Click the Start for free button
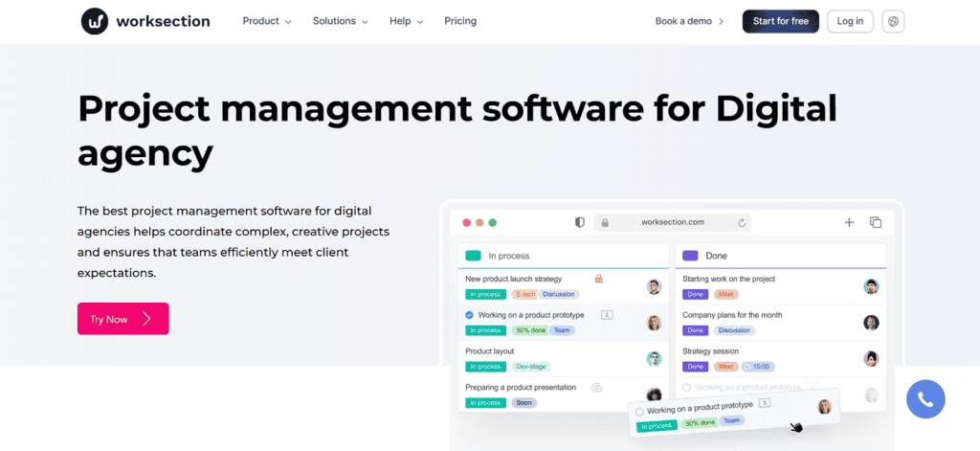The width and height of the screenshot is (980, 451). click(781, 21)
